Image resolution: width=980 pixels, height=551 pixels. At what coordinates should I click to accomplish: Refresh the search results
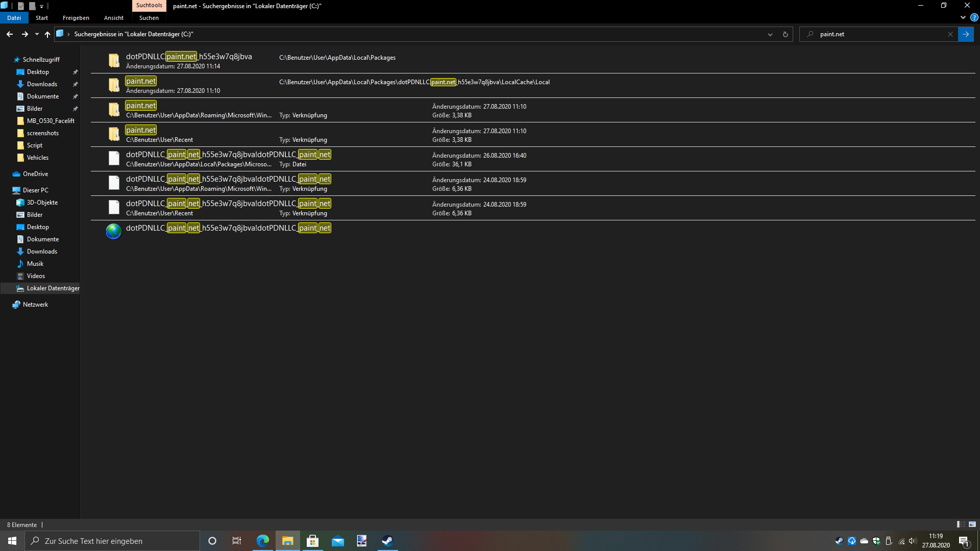pyautogui.click(x=785, y=34)
